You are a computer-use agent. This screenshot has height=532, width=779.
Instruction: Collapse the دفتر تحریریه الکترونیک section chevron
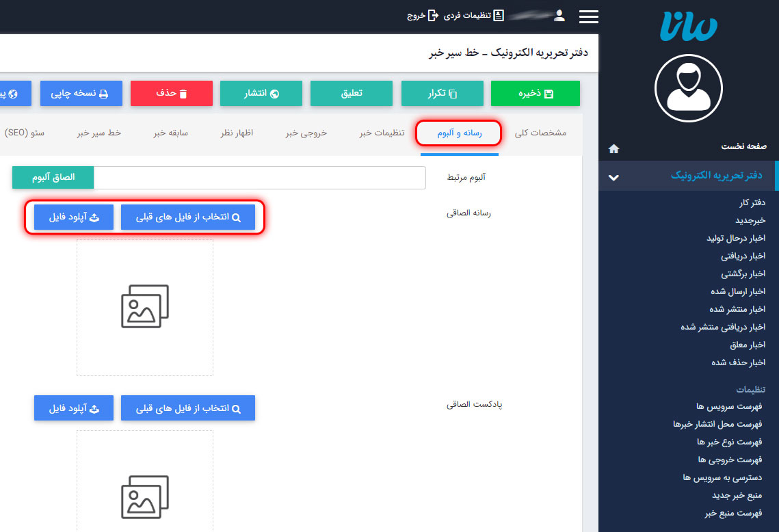pos(613,176)
